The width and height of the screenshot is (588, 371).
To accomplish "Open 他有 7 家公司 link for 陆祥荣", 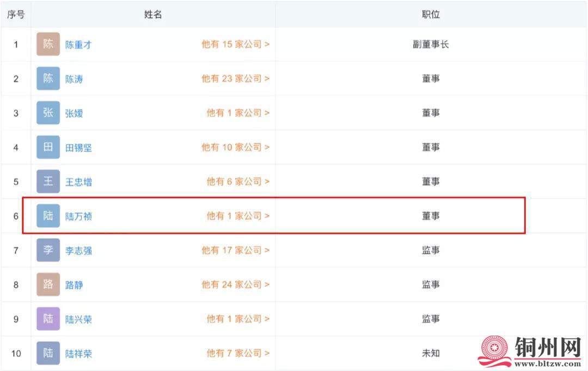I will (238, 353).
